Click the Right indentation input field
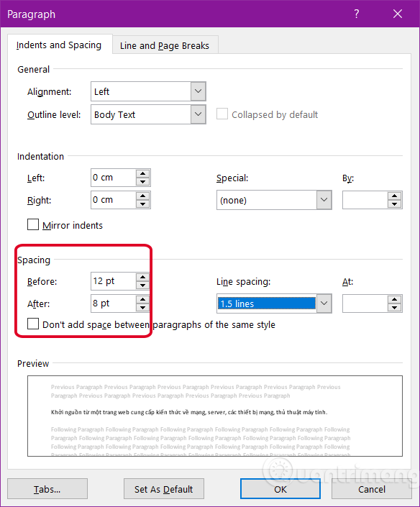Screen dimensions: 420x507 [114, 200]
